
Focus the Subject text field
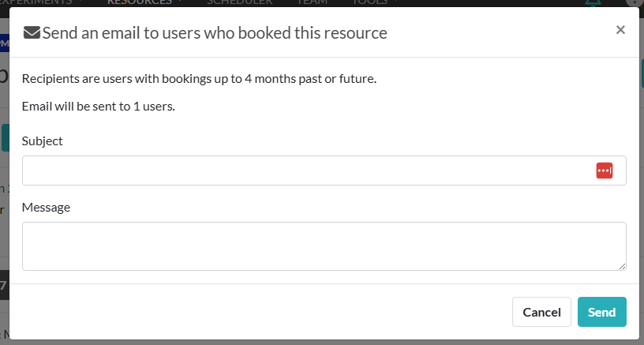pyautogui.click(x=308, y=171)
